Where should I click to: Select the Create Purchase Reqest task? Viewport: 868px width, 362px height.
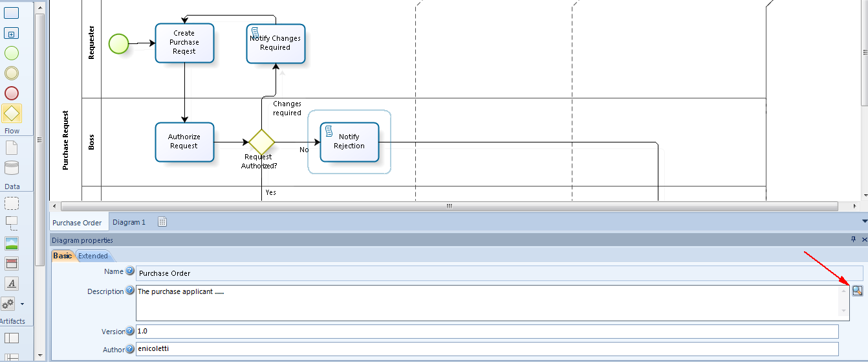[184, 43]
